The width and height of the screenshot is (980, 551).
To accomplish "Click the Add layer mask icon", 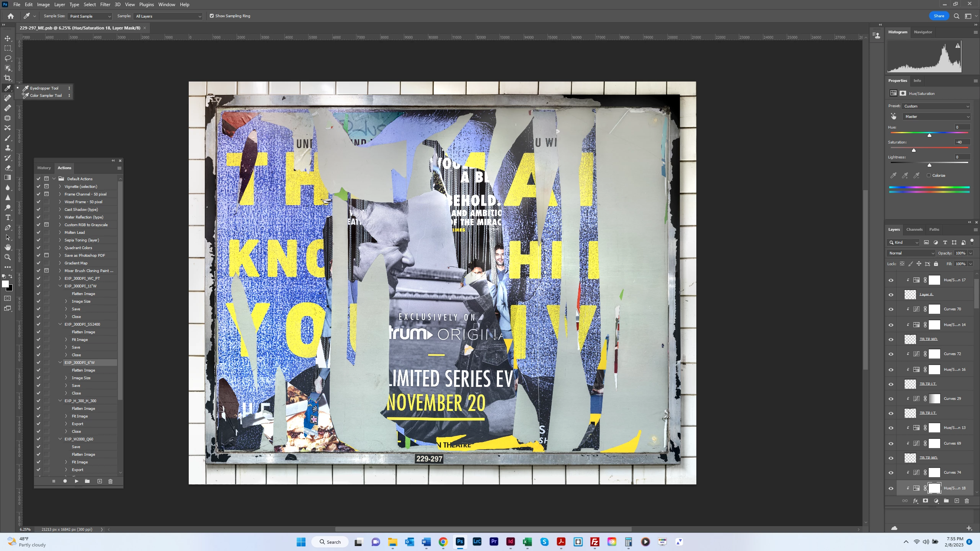I will pos(925,500).
